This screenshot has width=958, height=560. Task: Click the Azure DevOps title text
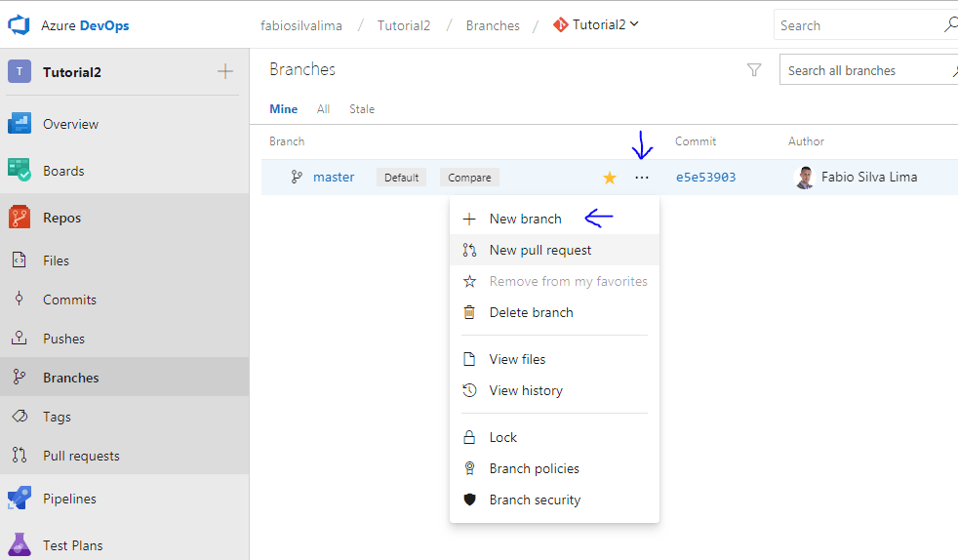click(x=85, y=25)
